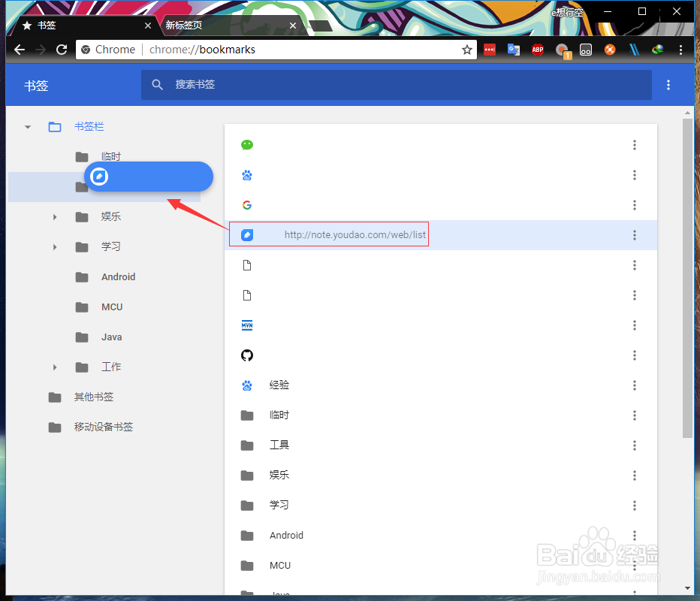Image resolution: width=700 pixels, height=601 pixels.
Task: Open the bookmark manager organize menu
Action: click(668, 85)
